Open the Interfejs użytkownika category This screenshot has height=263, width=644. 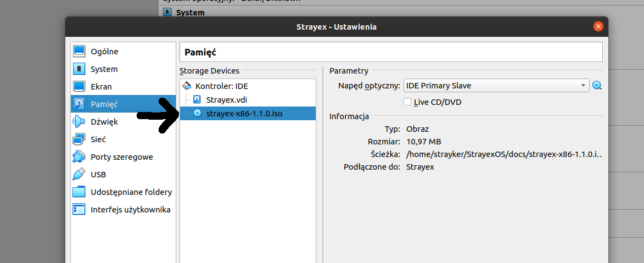pos(130,210)
